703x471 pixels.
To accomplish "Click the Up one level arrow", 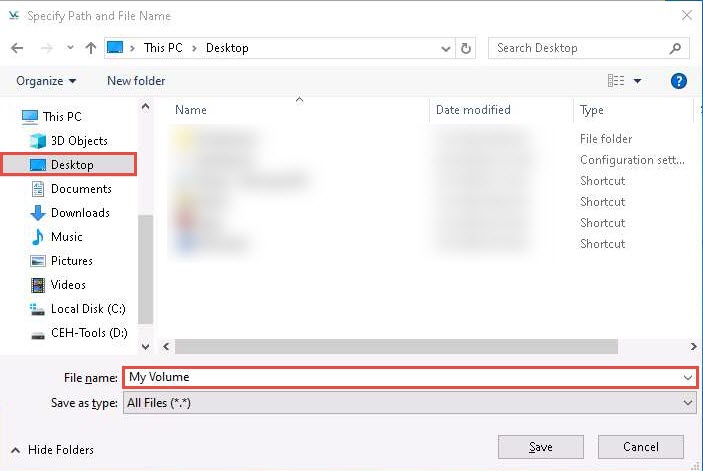I will click(91, 48).
